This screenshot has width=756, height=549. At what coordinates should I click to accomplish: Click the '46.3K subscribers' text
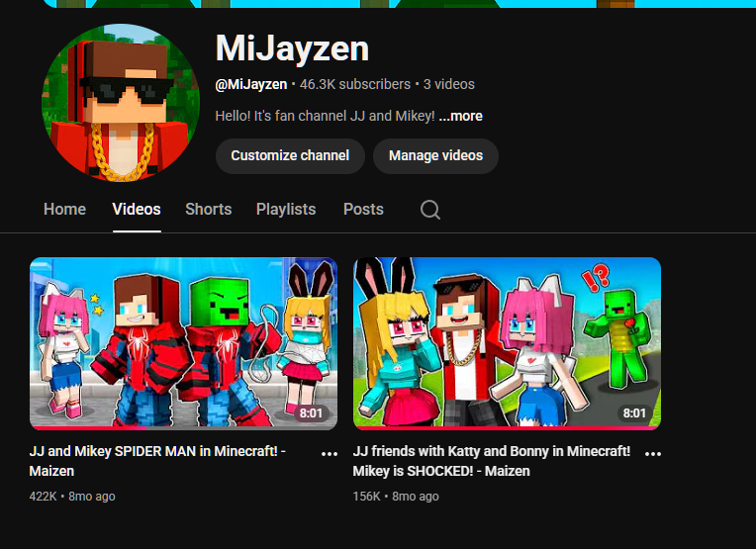click(355, 84)
